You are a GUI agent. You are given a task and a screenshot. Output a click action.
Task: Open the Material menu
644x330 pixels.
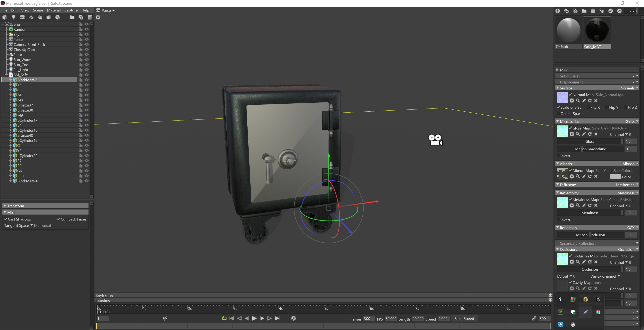coord(53,10)
